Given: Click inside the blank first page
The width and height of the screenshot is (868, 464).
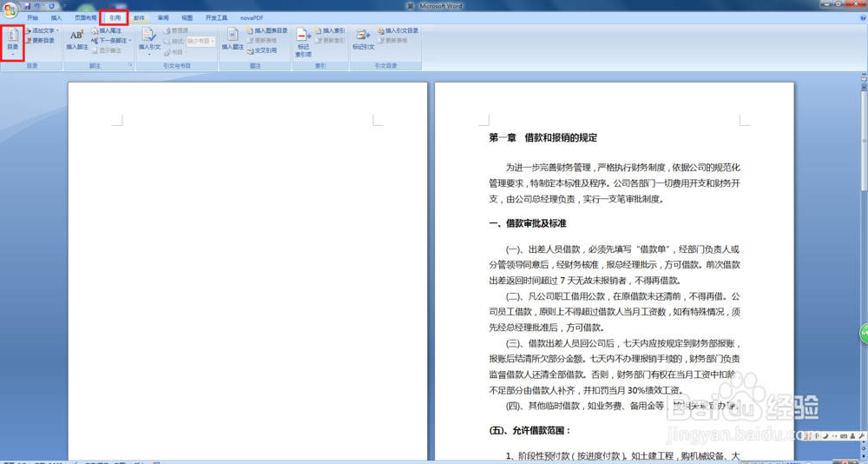Looking at the screenshot, I should click(x=247, y=272).
